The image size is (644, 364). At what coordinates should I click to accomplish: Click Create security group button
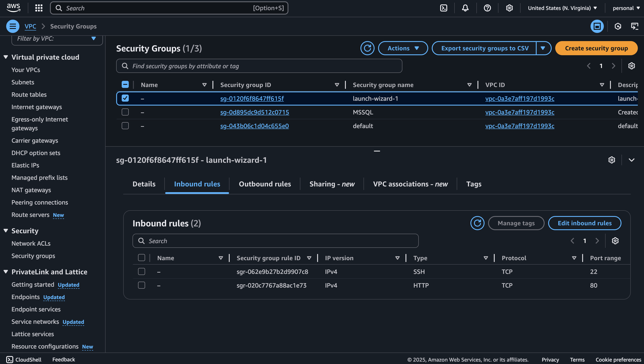(x=596, y=48)
